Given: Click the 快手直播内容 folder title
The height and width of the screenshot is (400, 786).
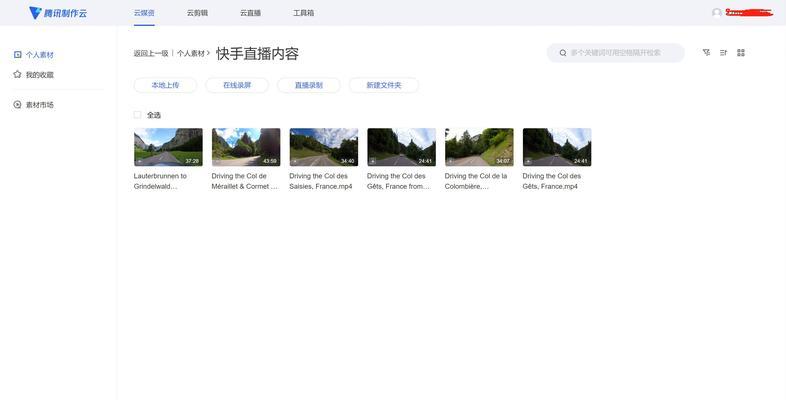Looking at the screenshot, I should [258, 54].
